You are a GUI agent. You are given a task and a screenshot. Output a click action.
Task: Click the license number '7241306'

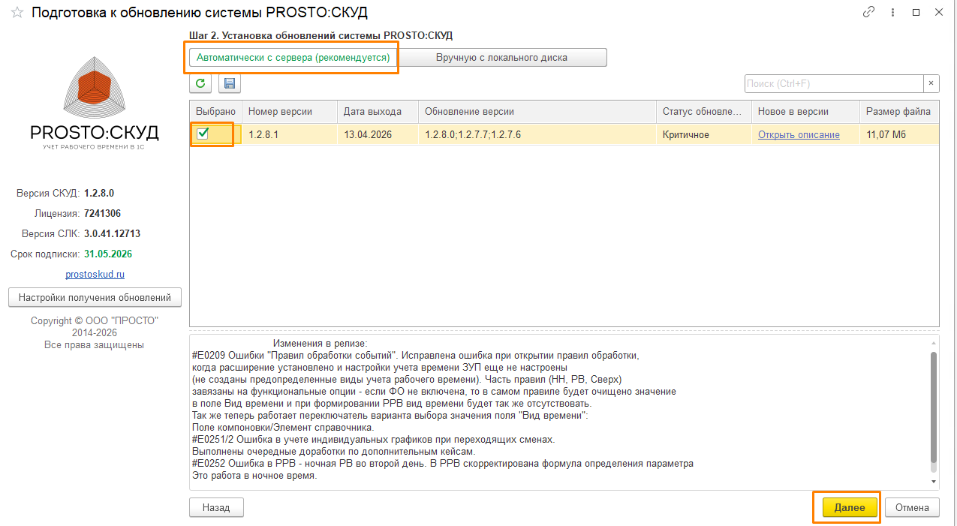(102, 214)
